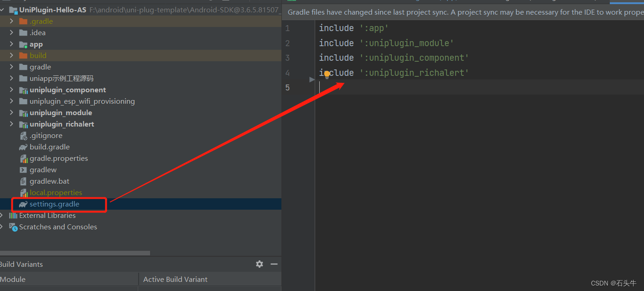The height and width of the screenshot is (291, 644).
Task: Expand the gradle folder node
Action: (11, 67)
